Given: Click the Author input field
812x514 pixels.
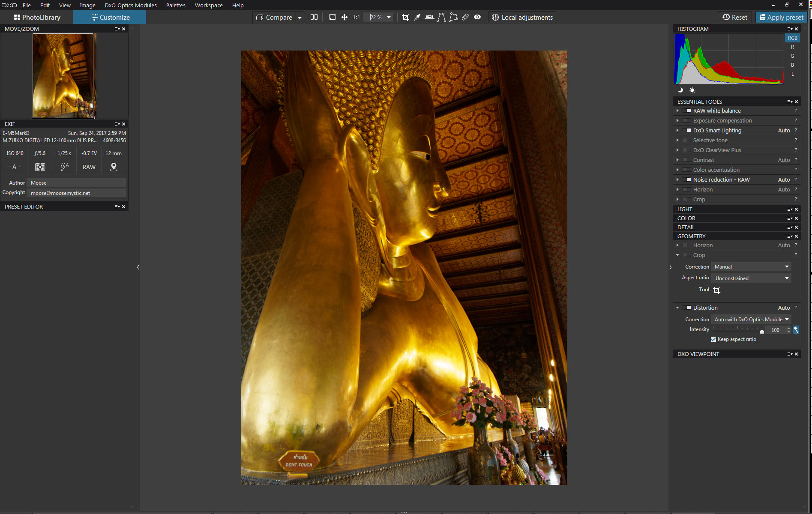Looking at the screenshot, I should [76, 183].
